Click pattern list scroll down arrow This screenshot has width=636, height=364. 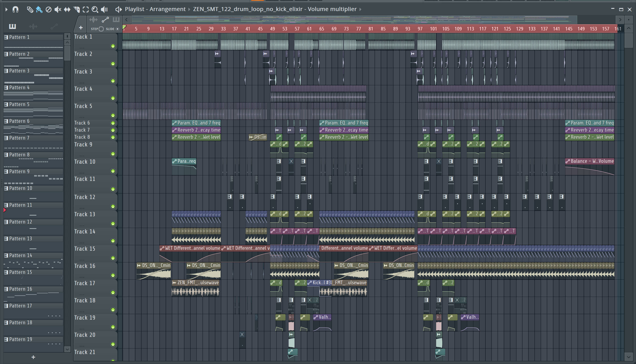pyautogui.click(x=67, y=349)
